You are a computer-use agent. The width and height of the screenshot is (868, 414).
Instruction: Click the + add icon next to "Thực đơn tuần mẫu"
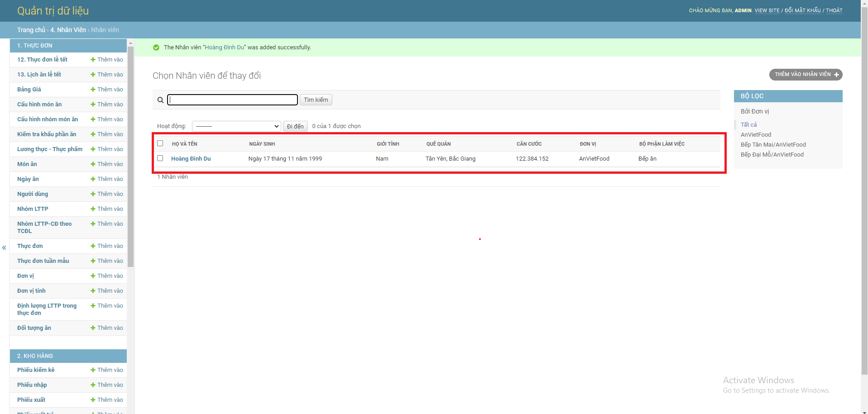(93, 261)
